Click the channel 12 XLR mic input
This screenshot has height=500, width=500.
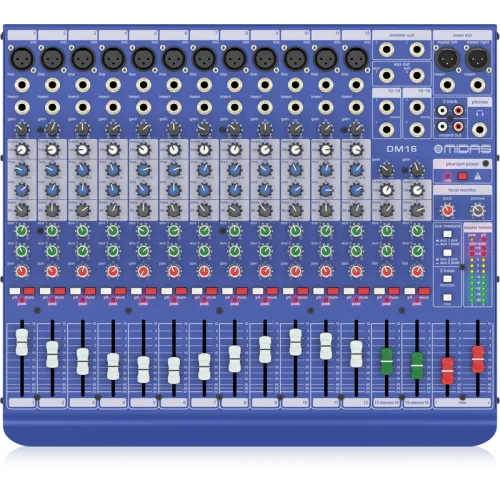coord(356,58)
